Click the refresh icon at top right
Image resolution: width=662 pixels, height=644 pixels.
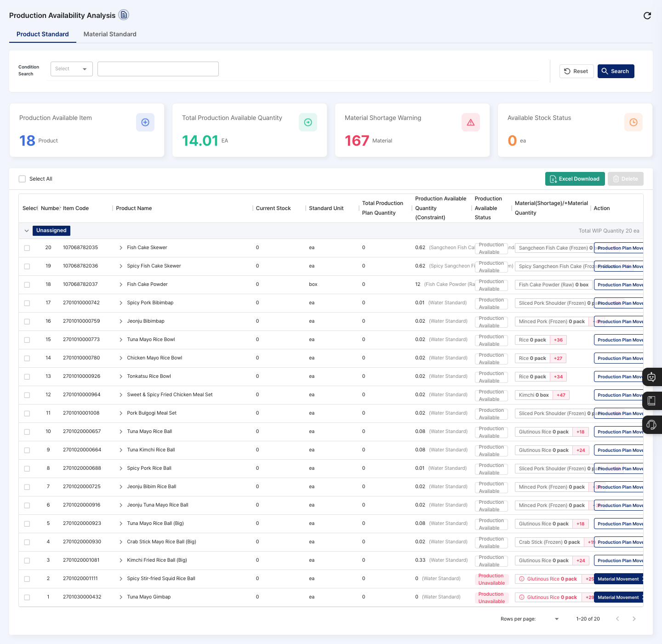[647, 16]
